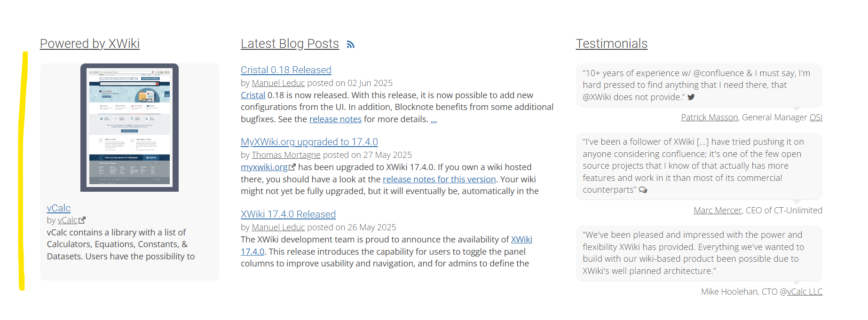Open release notes for this version link
The width and height of the screenshot is (868, 320).
pyautogui.click(x=439, y=179)
